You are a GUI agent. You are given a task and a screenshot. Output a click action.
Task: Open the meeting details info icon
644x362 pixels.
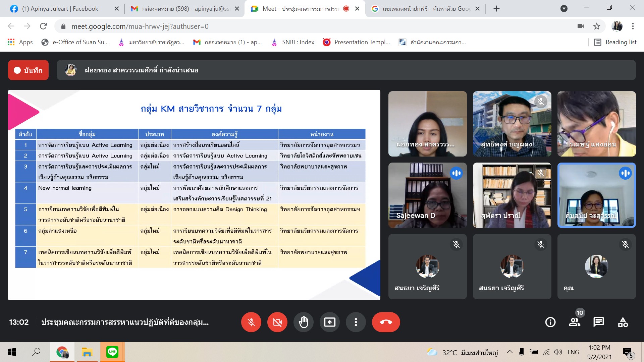(x=550, y=322)
